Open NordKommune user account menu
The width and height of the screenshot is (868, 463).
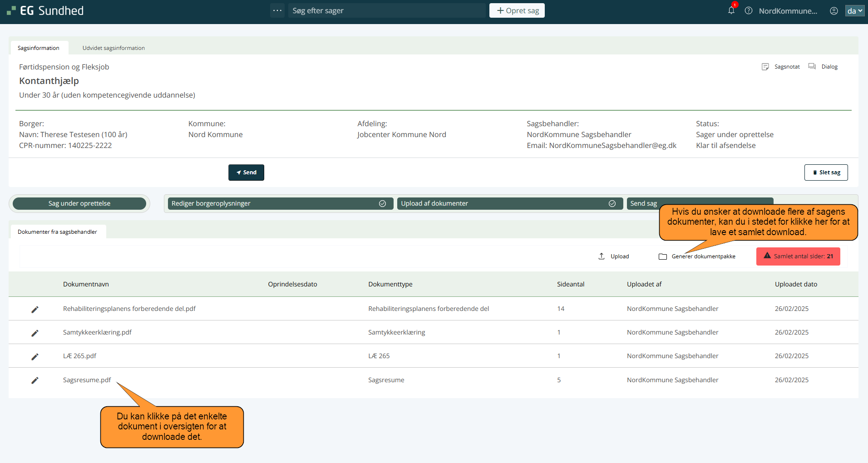[788, 11]
